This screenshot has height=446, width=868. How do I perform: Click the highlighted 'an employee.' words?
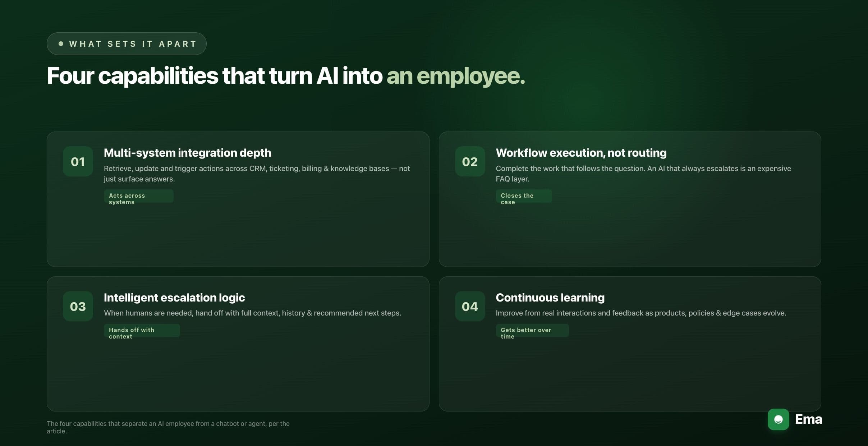point(456,76)
